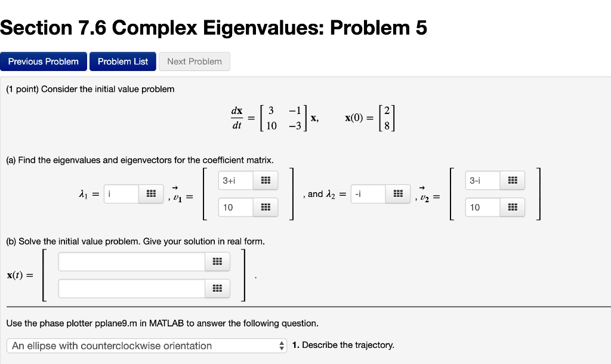Image resolution: width=611 pixels, height=364 pixels.
Task: Open the keypad for v2's bottom component 10
Action: tap(513, 207)
